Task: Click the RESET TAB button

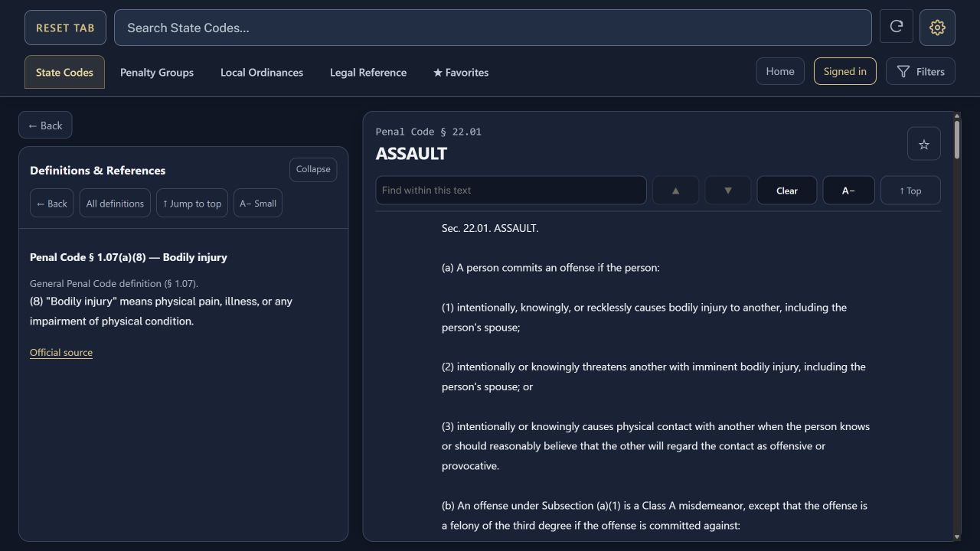Action: 65,28
